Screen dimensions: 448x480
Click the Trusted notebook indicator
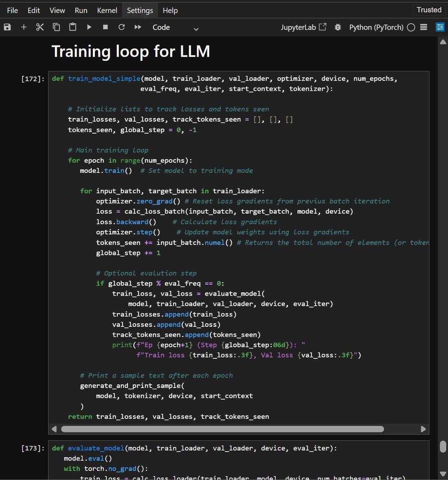(x=429, y=10)
